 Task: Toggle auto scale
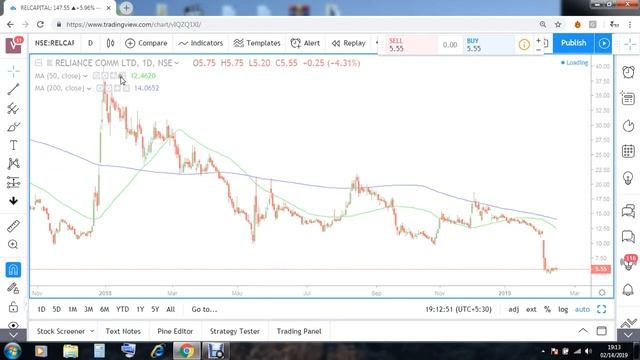click(x=582, y=309)
